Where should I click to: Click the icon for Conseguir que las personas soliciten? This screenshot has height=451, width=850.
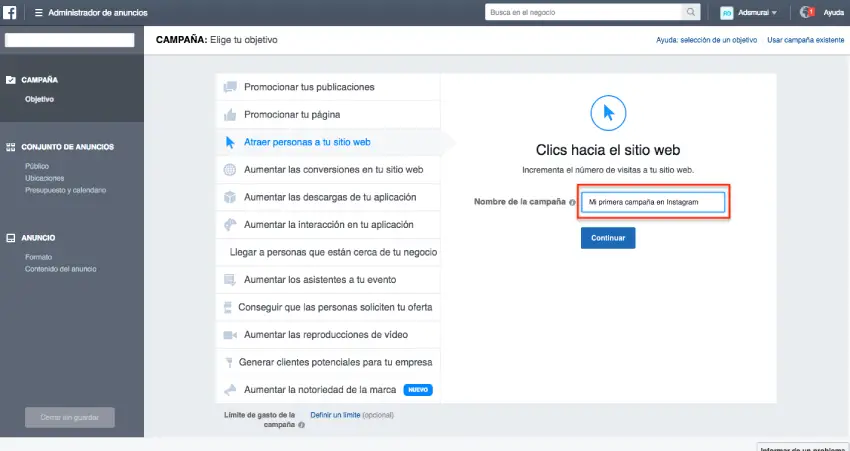tap(228, 307)
